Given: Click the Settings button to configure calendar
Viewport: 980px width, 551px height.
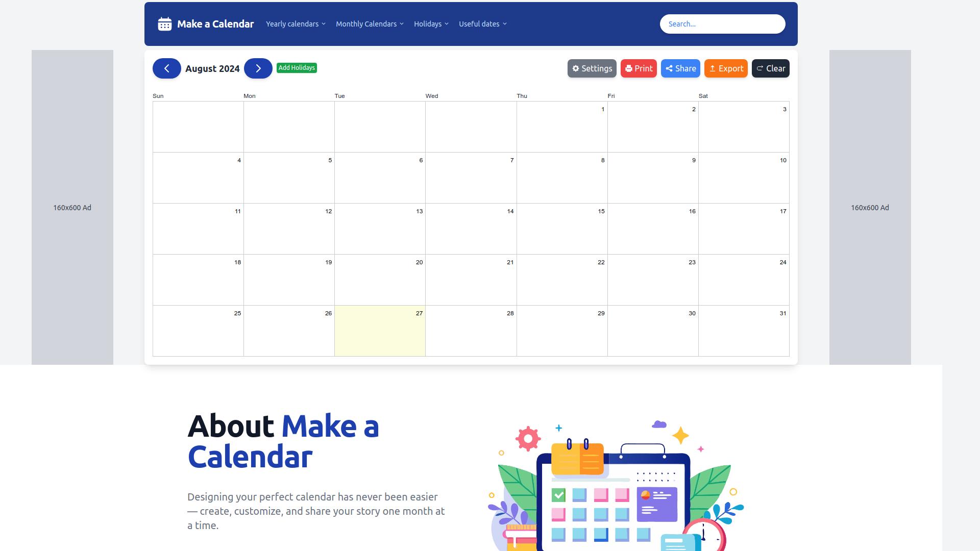Looking at the screenshot, I should click(592, 68).
